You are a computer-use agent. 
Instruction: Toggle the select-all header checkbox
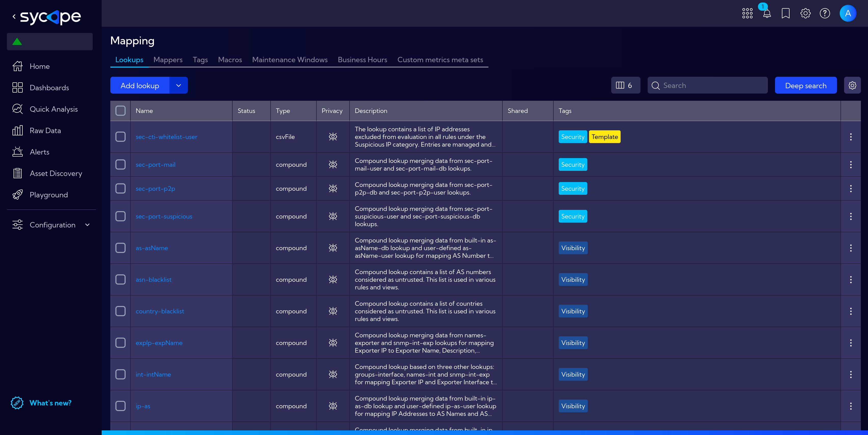[x=120, y=111]
